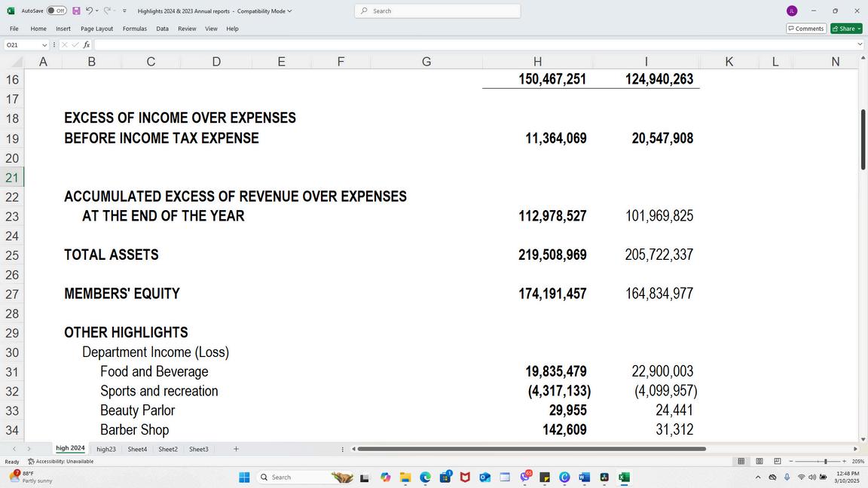Click the Insert Function fx icon
The image size is (868, 488).
(87, 45)
